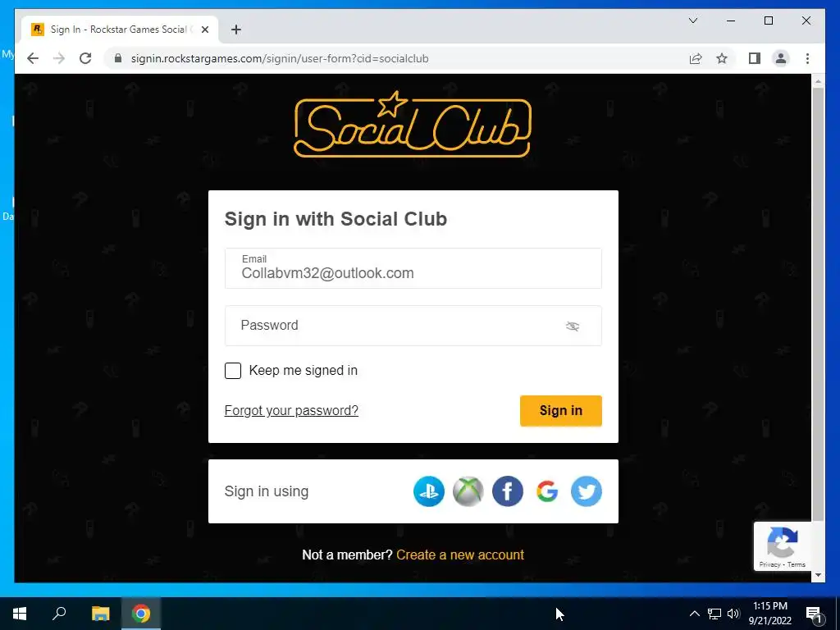The image size is (840, 630).
Task: Sign in using the Google icon
Action: coord(547,491)
